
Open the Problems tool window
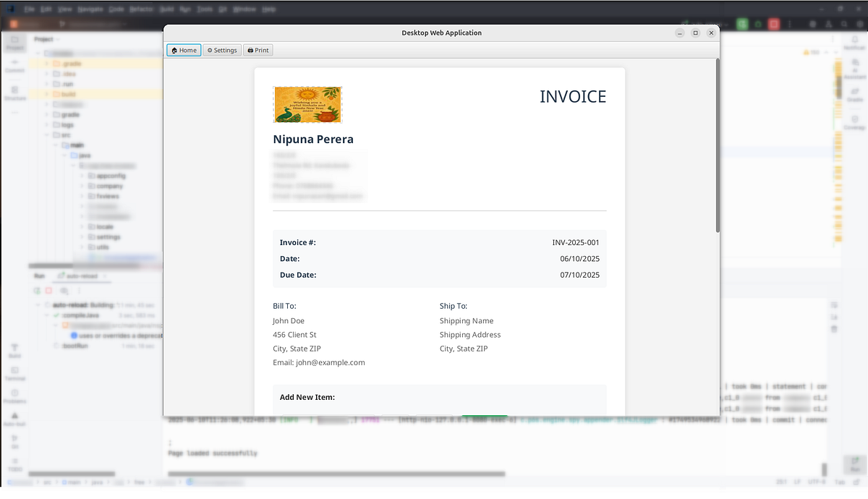14,396
